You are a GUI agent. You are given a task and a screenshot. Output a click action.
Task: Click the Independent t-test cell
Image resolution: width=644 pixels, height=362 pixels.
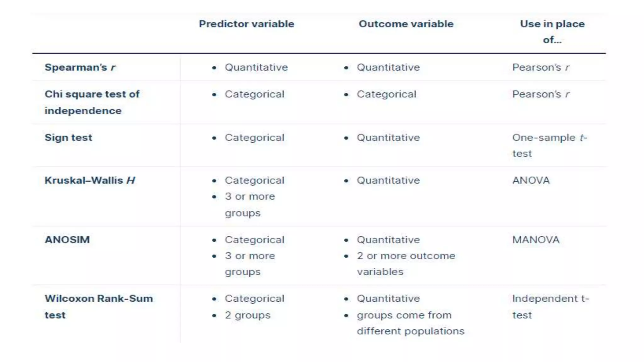pyautogui.click(x=550, y=306)
